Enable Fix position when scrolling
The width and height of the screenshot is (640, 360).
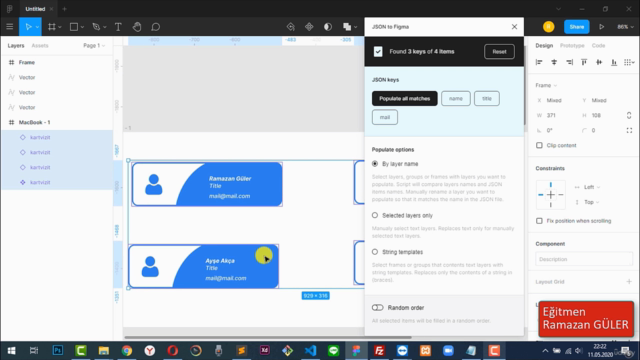539,221
